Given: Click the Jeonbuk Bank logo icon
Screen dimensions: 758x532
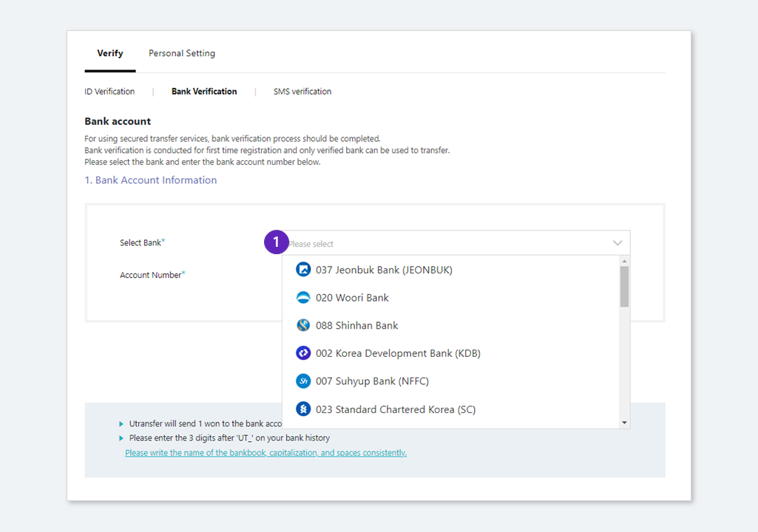Looking at the screenshot, I should 303,270.
